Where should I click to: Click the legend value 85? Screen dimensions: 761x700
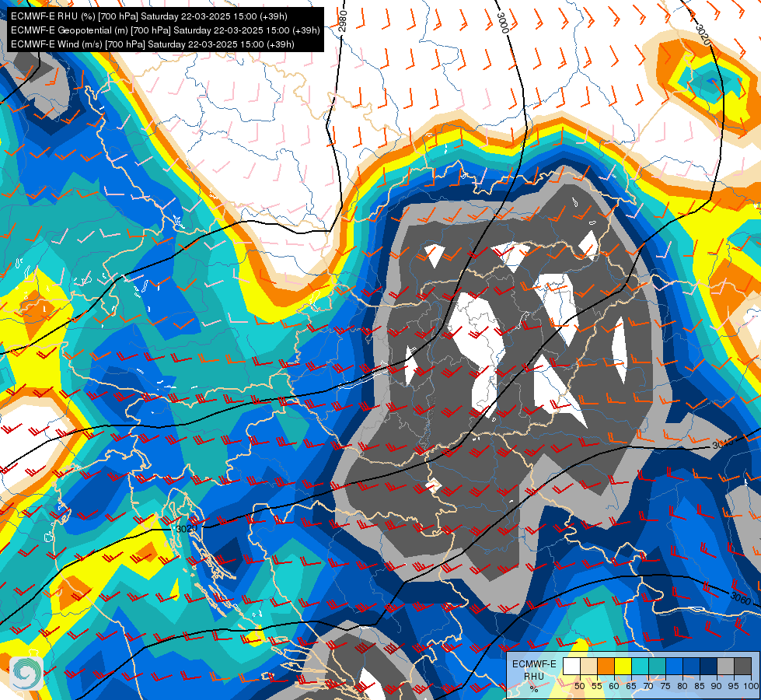700,687
